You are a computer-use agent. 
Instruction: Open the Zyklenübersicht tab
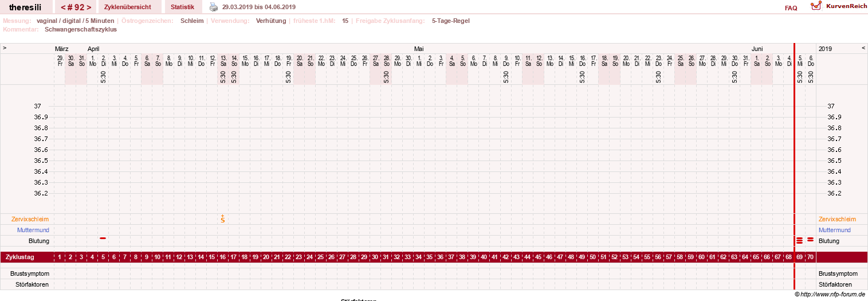pos(128,7)
